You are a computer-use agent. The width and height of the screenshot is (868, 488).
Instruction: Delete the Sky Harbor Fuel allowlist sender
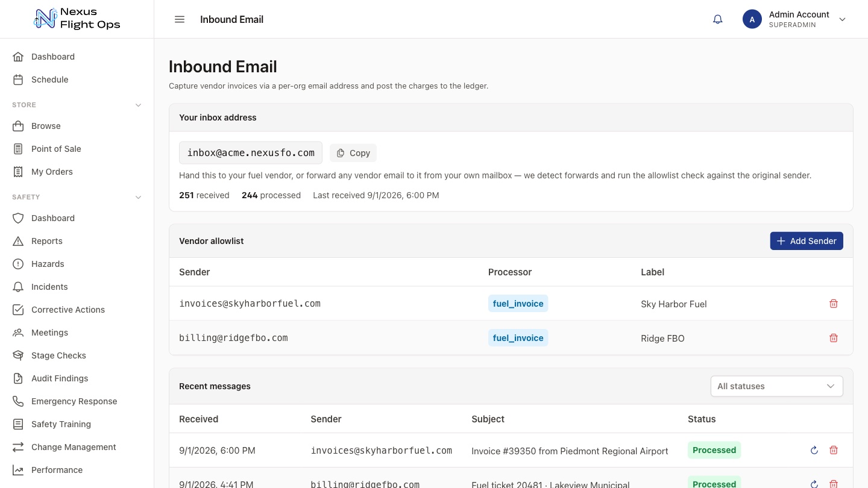(x=834, y=304)
